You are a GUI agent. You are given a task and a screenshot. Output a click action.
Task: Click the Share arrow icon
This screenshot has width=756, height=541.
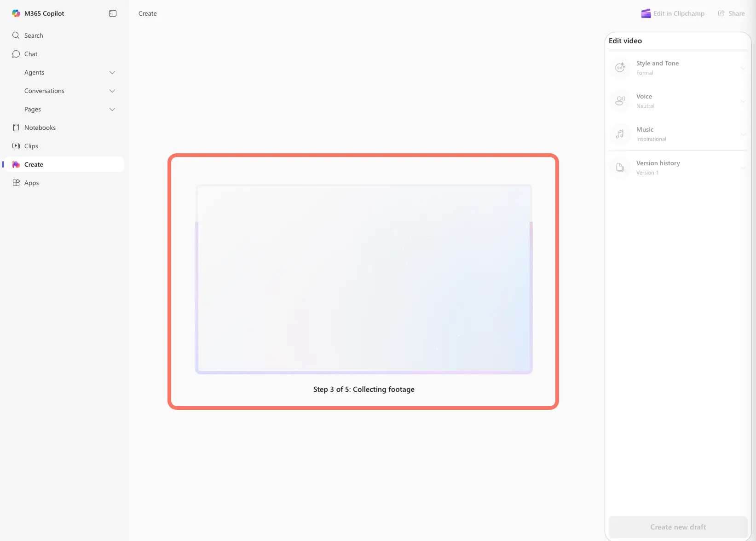point(721,13)
